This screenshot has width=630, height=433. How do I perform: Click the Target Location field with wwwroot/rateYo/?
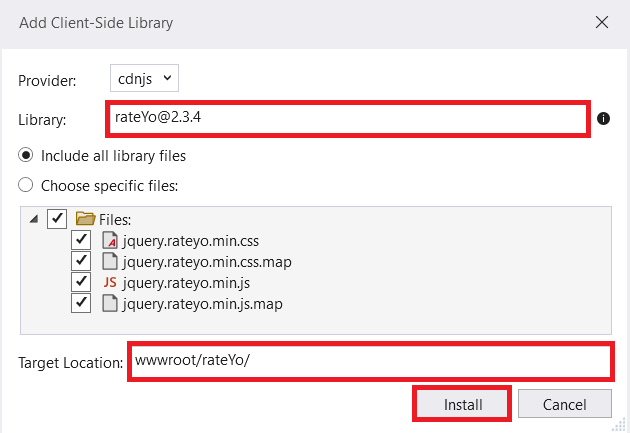click(371, 361)
